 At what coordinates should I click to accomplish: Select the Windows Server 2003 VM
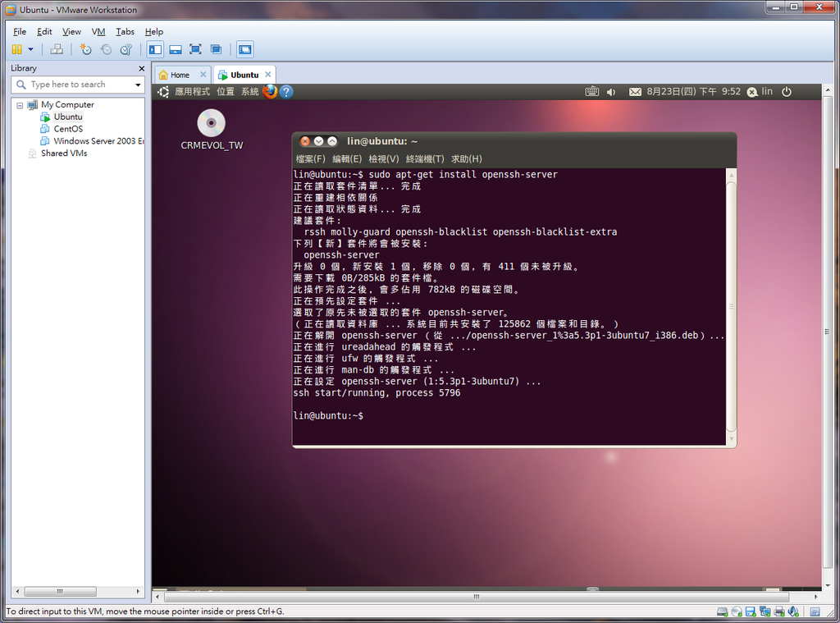coord(98,141)
